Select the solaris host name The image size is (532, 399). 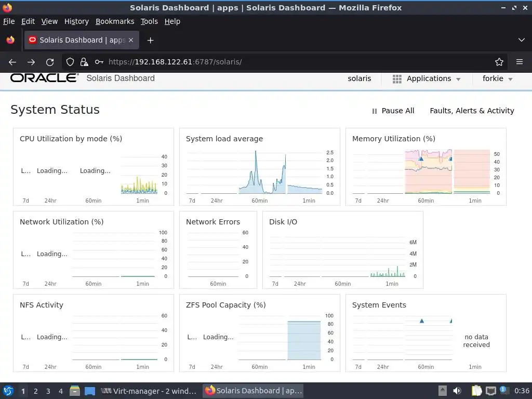(360, 78)
